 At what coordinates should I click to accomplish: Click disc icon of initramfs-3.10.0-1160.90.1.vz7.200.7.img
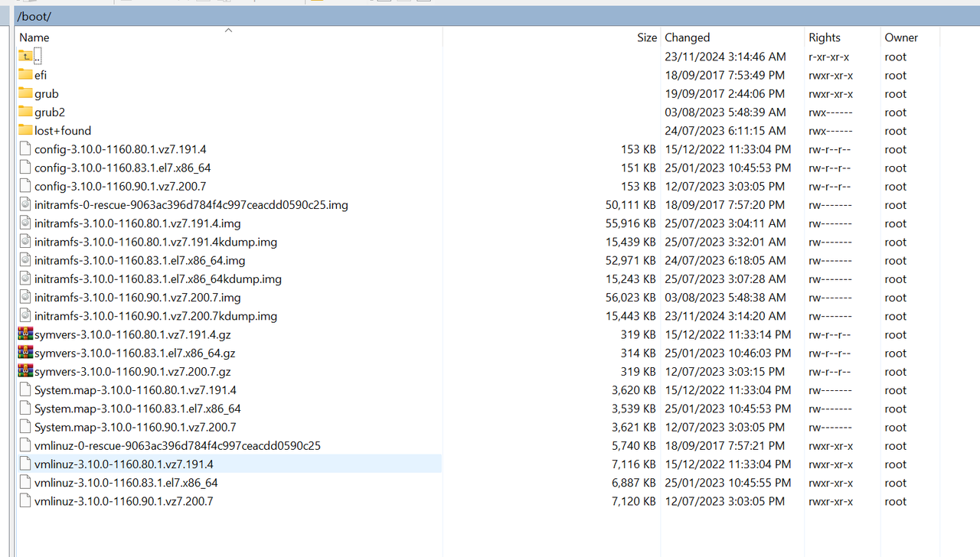pyautogui.click(x=25, y=297)
